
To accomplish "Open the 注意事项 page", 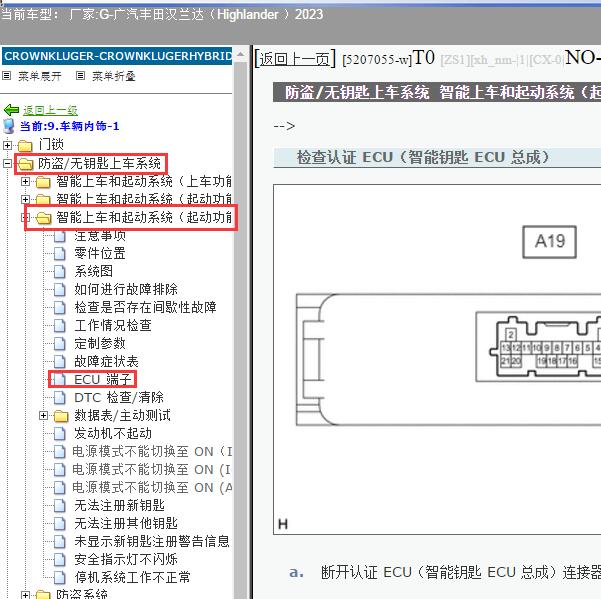I will 100,236.
